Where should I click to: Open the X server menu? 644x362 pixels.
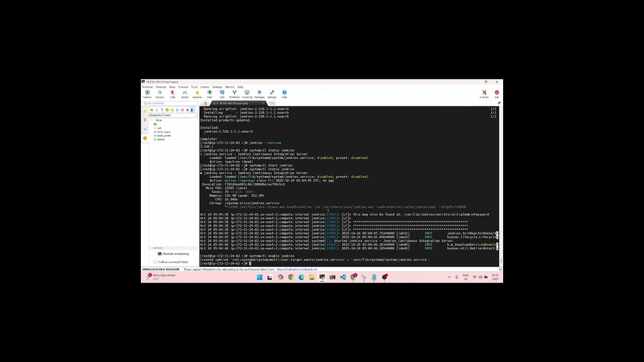click(183, 87)
